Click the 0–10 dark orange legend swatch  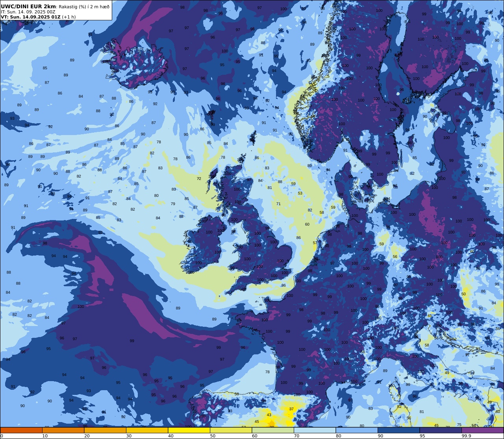pyautogui.click(x=21, y=430)
